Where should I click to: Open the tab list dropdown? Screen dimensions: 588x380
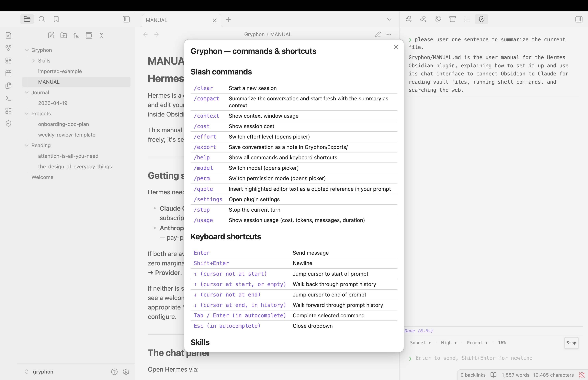(x=389, y=19)
